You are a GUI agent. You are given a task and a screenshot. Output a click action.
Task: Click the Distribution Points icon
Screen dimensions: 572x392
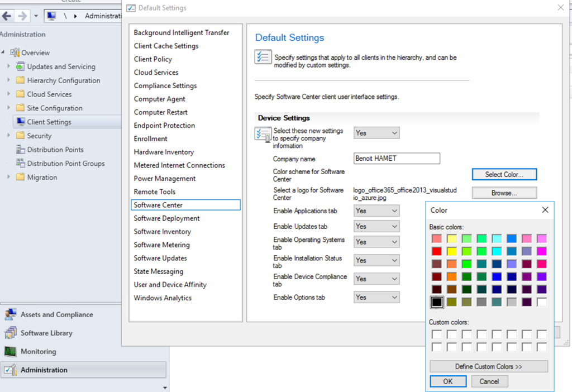[x=21, y=150]
